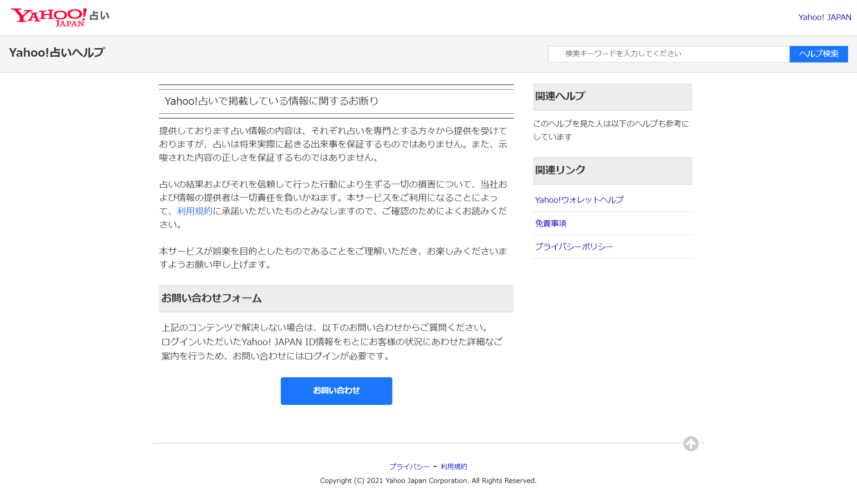Click the 関連リンク section header
Image resolution: width=857 pixels, height=504 pixels.
click(560, 170)
